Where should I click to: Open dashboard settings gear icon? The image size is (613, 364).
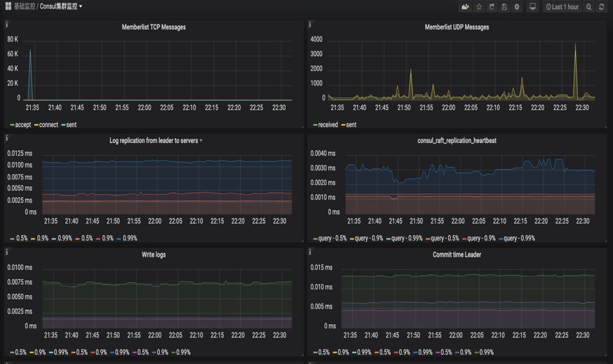pyautogui.click(x=517, y=7)
